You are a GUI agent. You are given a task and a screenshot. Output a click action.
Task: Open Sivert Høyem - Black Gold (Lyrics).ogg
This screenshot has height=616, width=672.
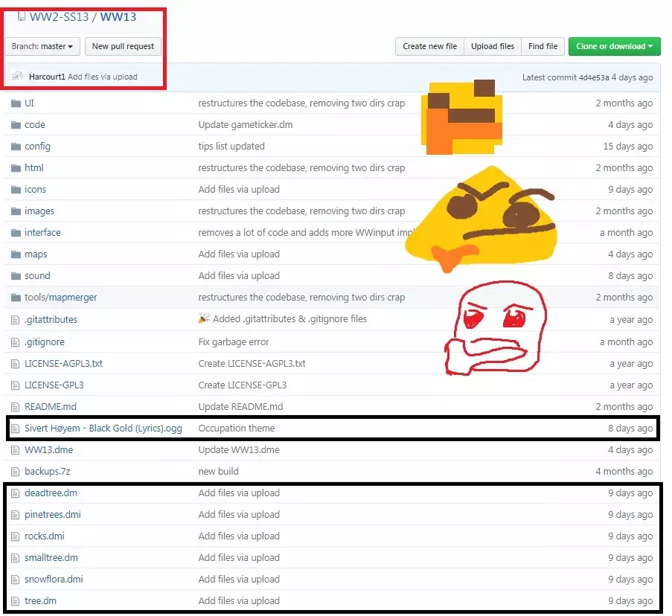pos(103,429)
